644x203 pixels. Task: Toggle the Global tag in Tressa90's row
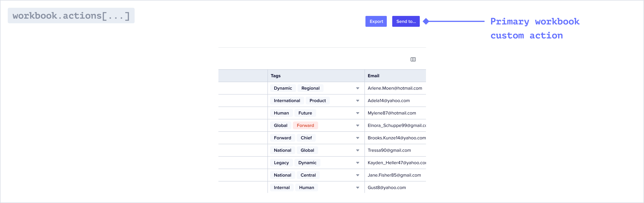[x=307, y=150]
